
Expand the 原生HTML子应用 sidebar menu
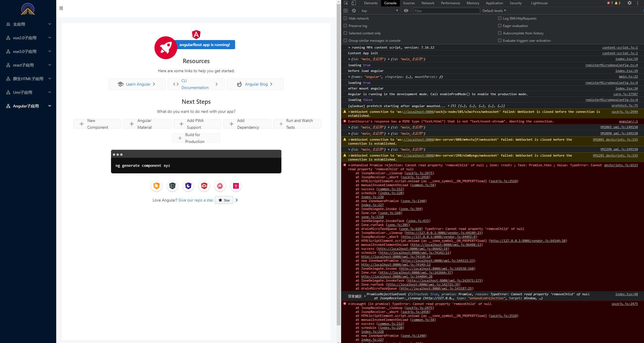click(x=28, y=79)
